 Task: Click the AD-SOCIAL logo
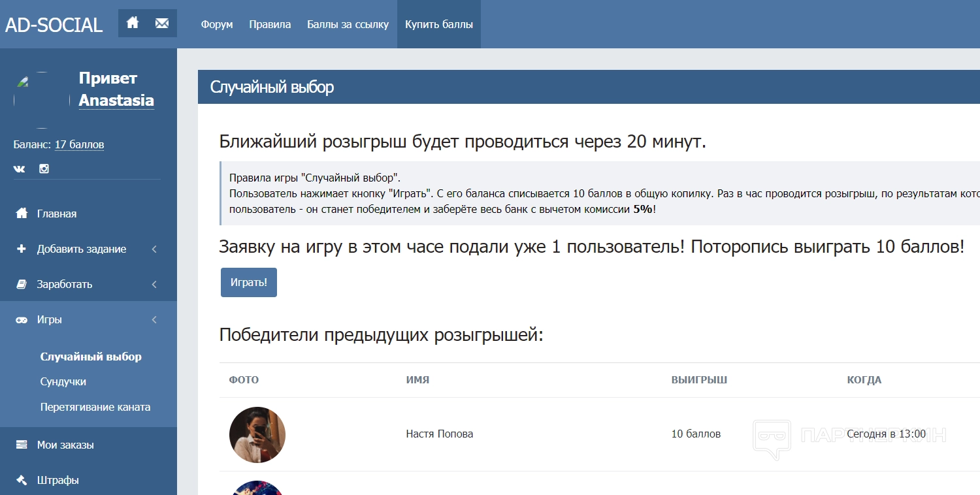54,25
